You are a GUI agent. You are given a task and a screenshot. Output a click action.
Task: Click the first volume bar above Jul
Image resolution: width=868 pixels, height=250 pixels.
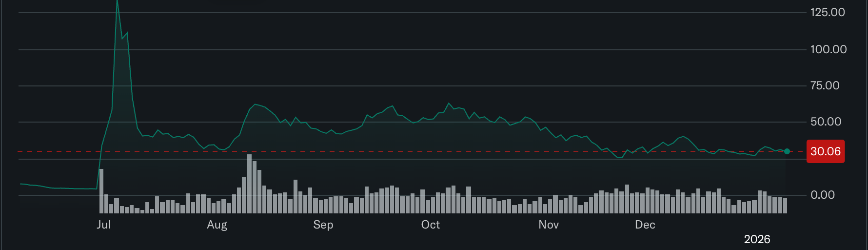coord(101,191)
